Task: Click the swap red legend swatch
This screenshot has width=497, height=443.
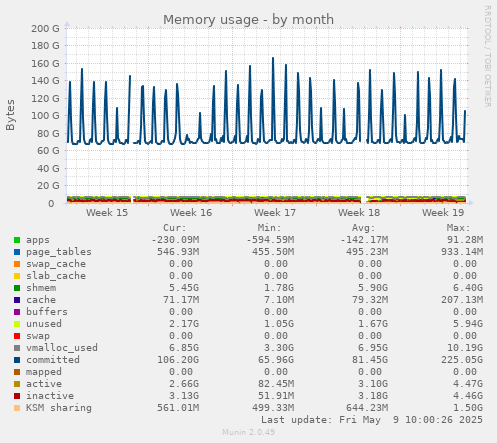Action: [17, 336]
